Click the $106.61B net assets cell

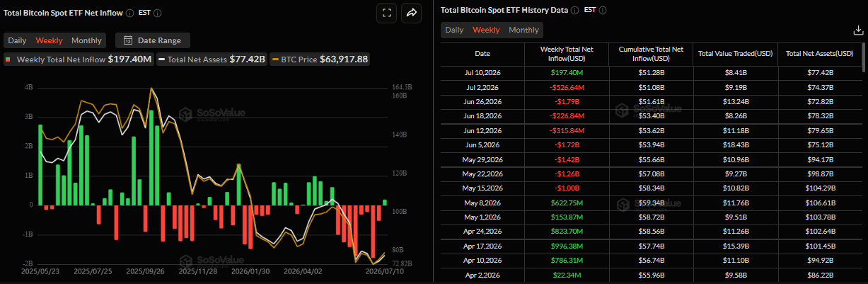click(818, 203)
